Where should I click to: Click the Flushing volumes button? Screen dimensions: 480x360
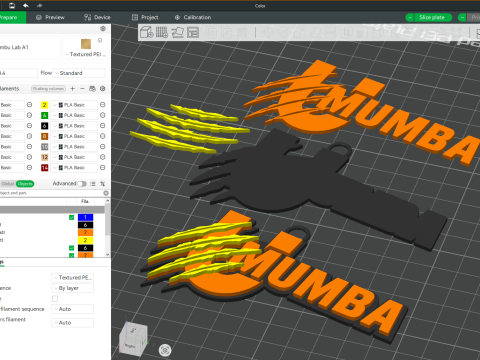pos(48,89)
